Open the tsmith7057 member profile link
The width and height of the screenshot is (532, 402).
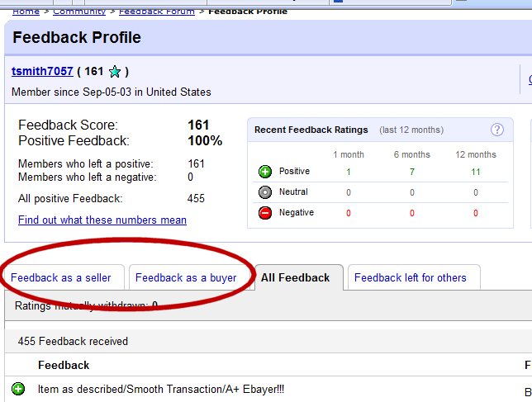[x=42, y=71]
